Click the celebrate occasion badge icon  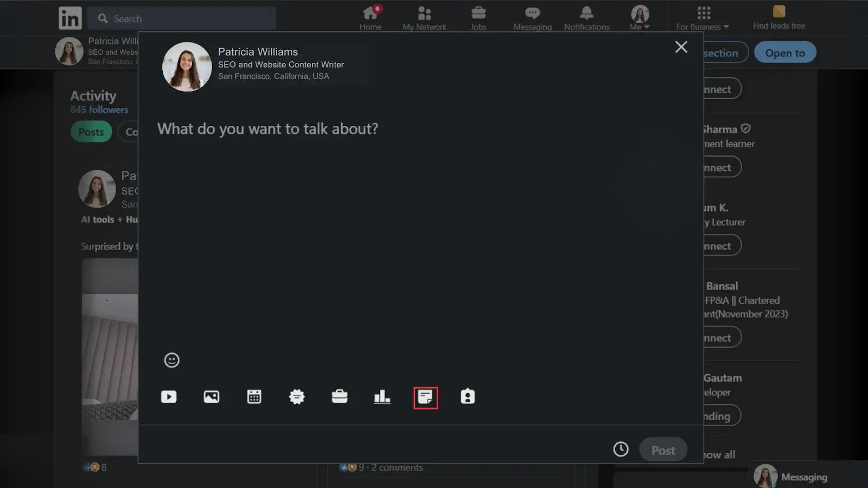point(297,397)
